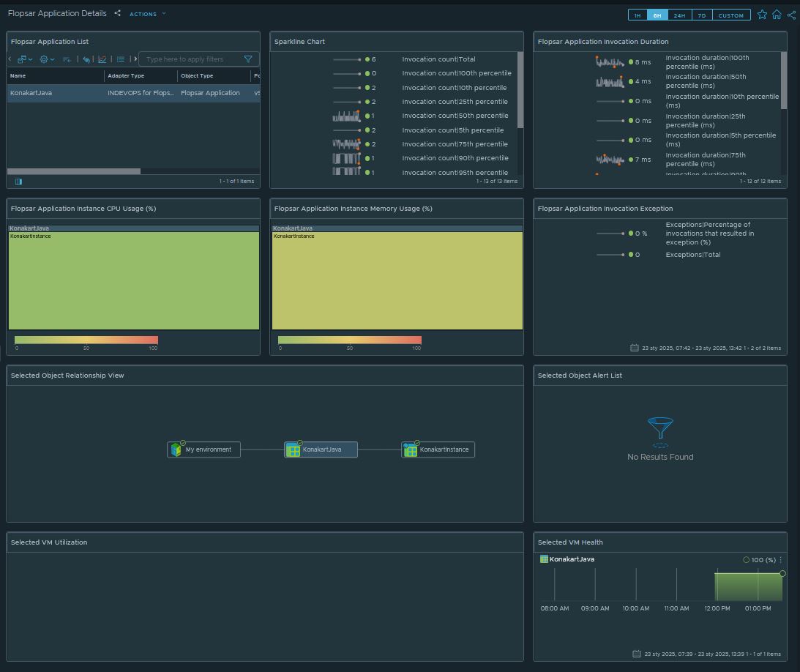Image resolution: width=800 pixels, height=672 pixels.
Task: Click the Memory Usage heatmap color legend bar
Action: [x=349, y=340]
